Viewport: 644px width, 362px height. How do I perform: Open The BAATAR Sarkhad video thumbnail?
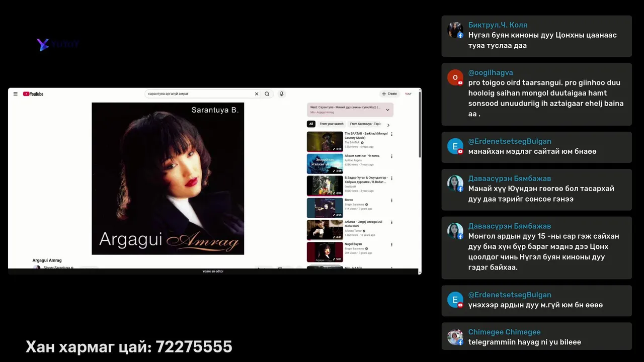tap(325, 142)
